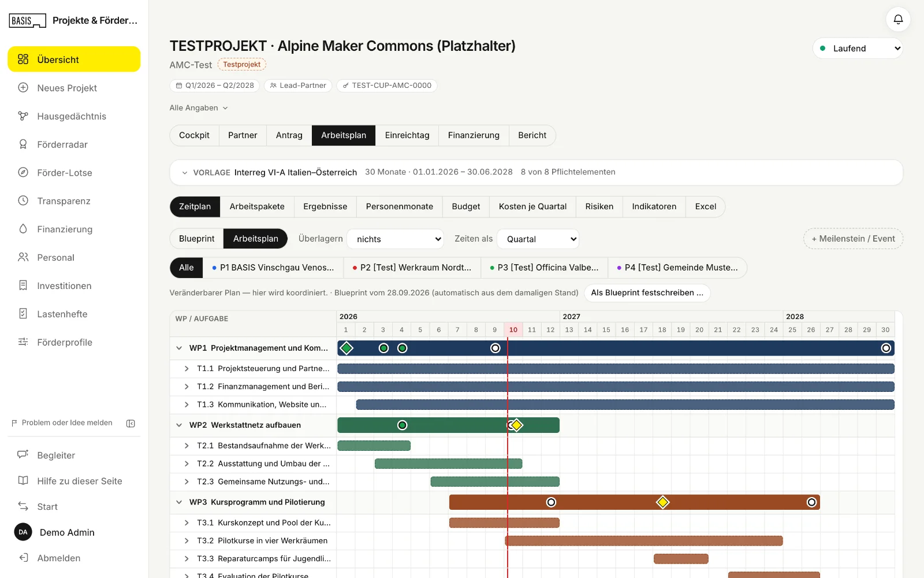This screenshot has width=924, height=578.
Task: Filter by partner P2 Werkraum Nordt...
Action: 412,268
